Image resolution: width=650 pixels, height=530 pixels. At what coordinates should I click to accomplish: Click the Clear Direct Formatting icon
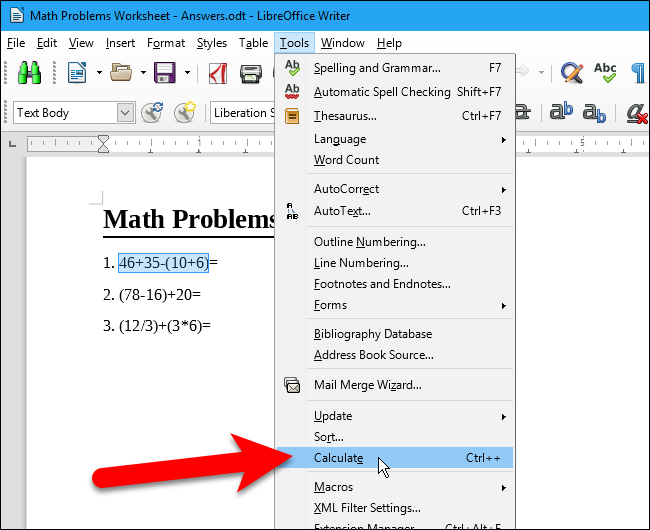(636, 113)
